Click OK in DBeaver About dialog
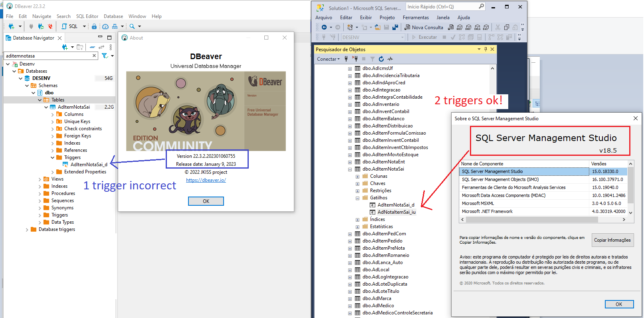The image size is (644, 318). click(x=206, y=201)
